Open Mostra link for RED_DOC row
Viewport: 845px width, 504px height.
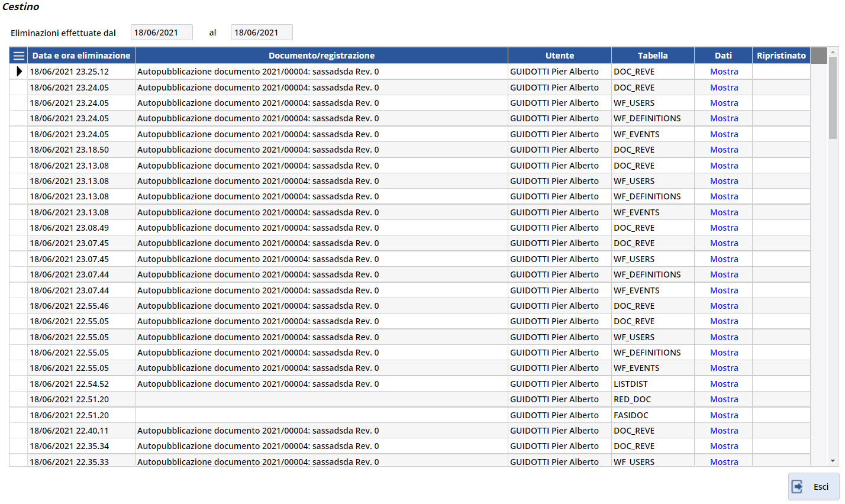tap(724, 399)
